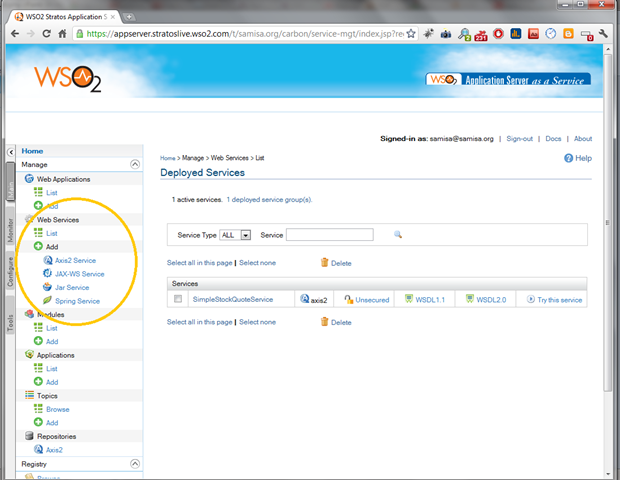Open the Service Type ALL dropdown
This screenshot has width=620, height=480.
click(235, 235)
